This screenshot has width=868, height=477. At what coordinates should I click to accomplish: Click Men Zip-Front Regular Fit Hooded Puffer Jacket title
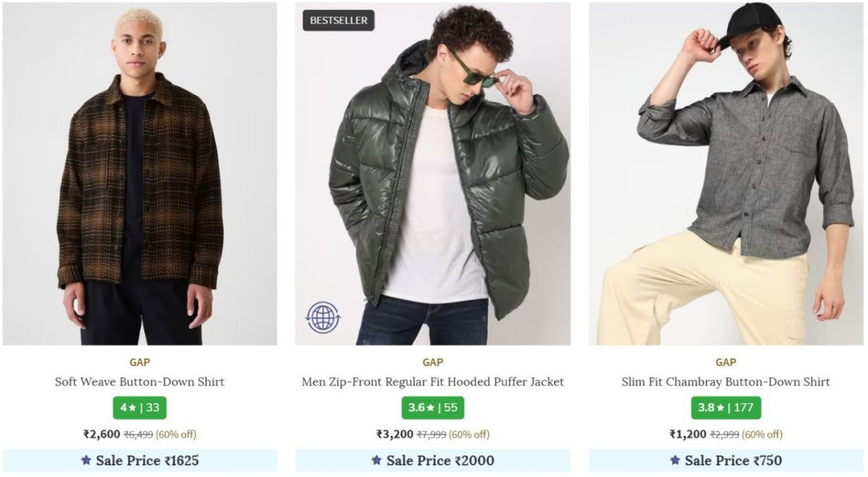coord(433,382)
